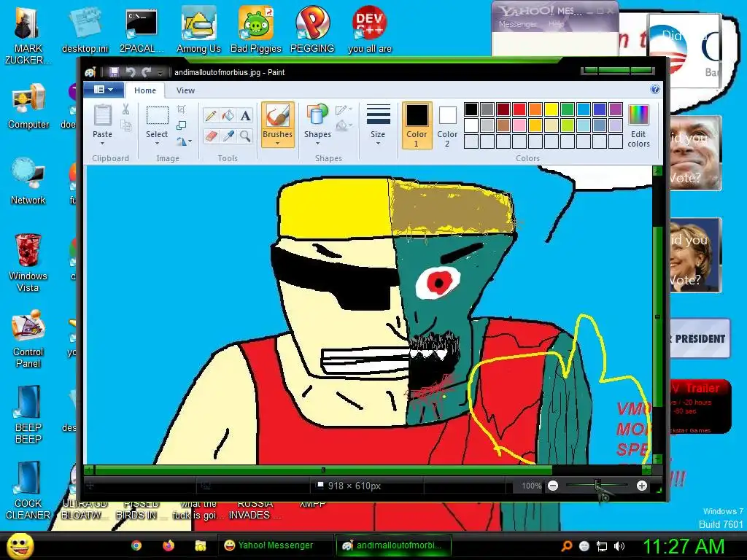747x560 pixels.
Task: Pick the yellow color swatch
Action: click(551, 109)
